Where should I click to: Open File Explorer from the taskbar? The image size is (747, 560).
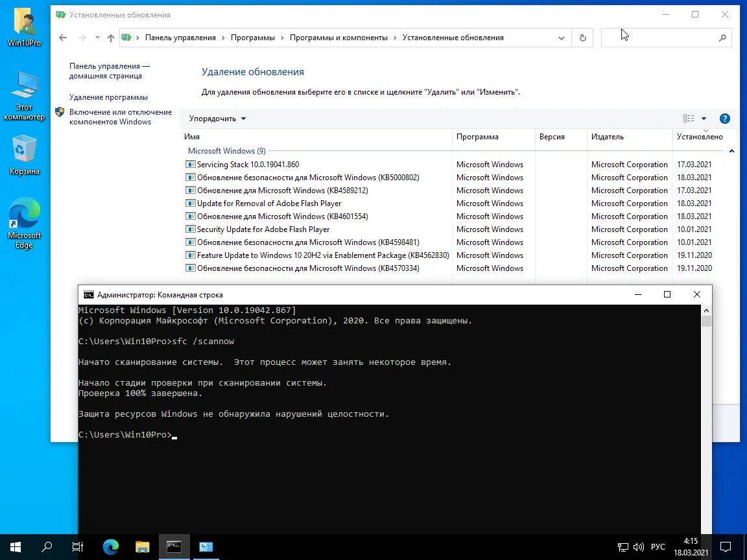143,546
